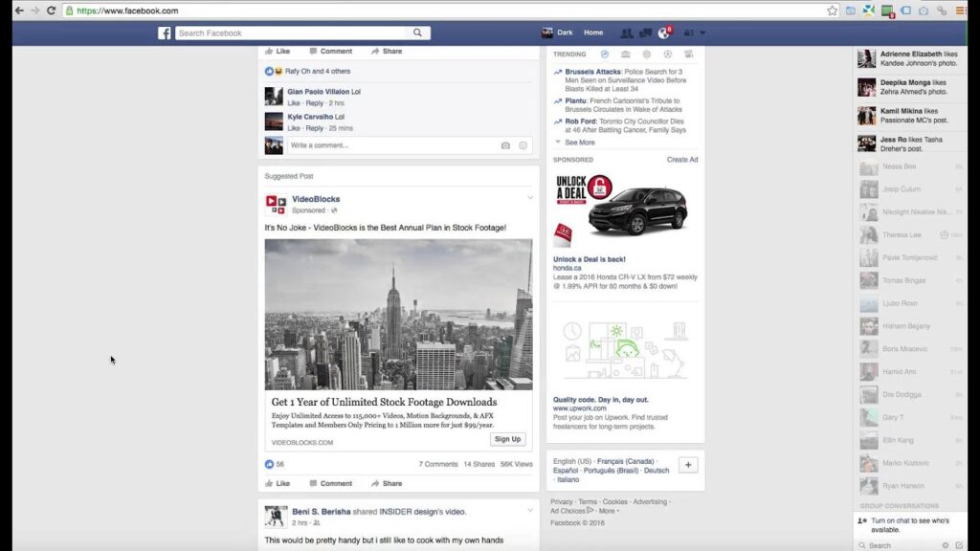Click Like on the top post
The width and height of the screenshot is (980, 551).
(278, 52)
